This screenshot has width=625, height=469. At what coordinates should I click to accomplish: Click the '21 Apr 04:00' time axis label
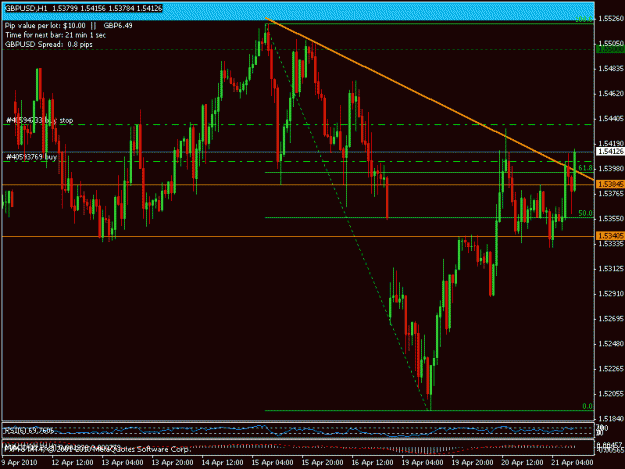[572, 463]
